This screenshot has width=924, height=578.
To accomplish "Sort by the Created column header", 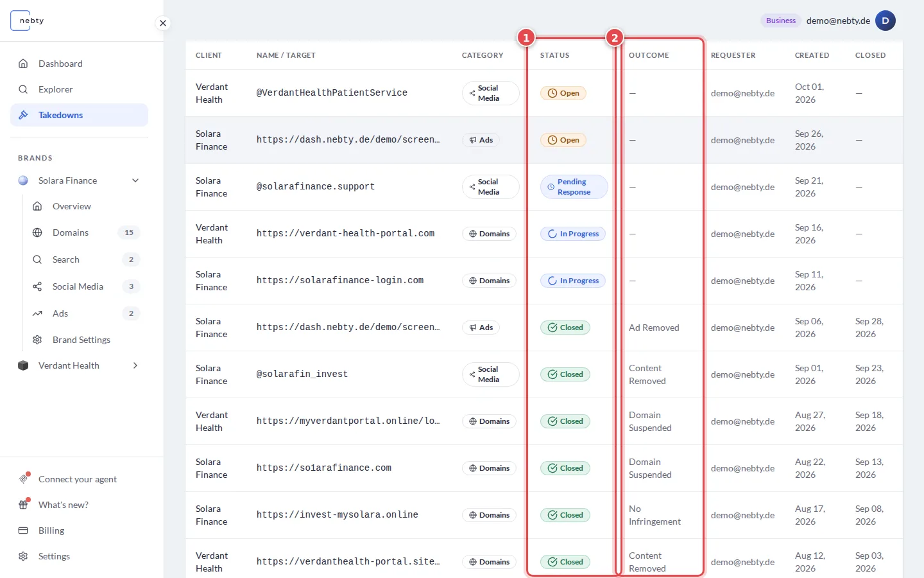I will 812,55.
